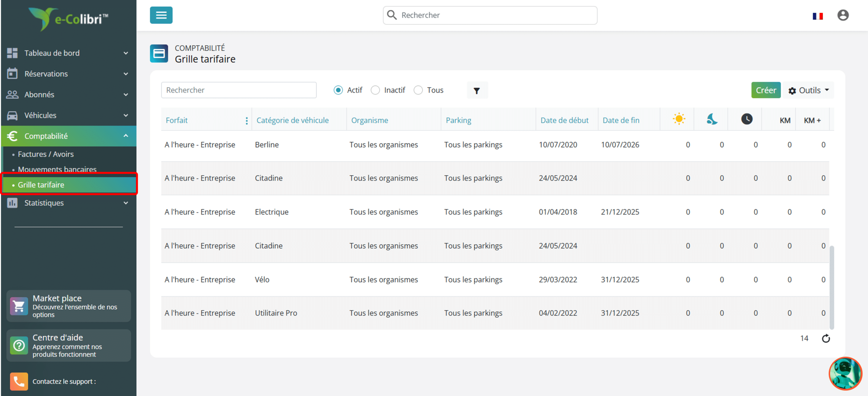The image size is (868, 396).
Task: Open the filter funnel icon
Action: click(x=477, y=90)
